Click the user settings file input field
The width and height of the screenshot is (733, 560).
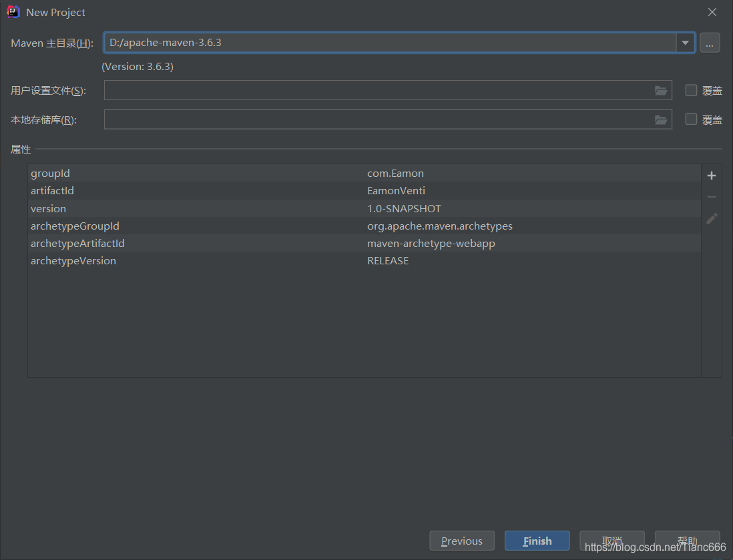(388, 90)
